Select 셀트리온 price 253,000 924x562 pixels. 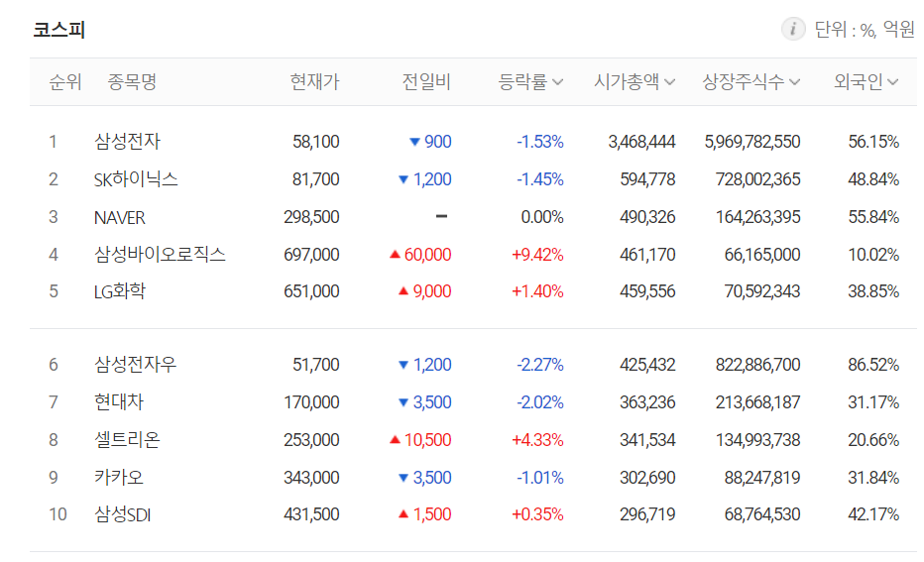[311, 440]
